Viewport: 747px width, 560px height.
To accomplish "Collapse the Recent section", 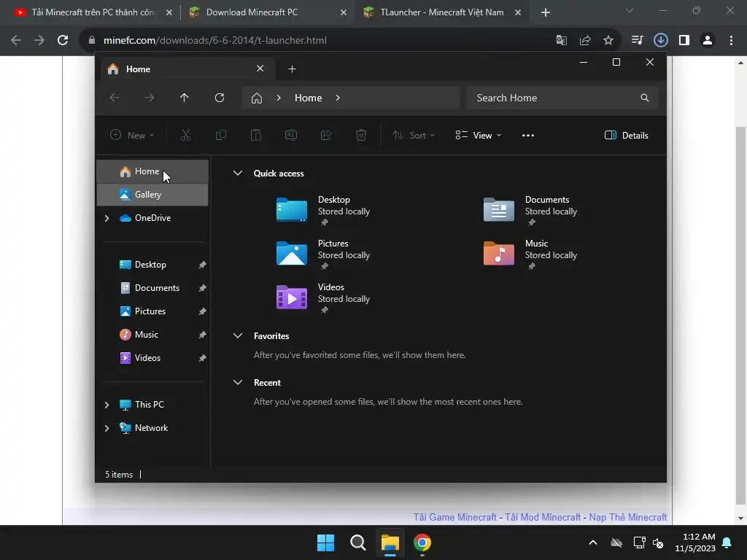I will (x=238, y=382).
